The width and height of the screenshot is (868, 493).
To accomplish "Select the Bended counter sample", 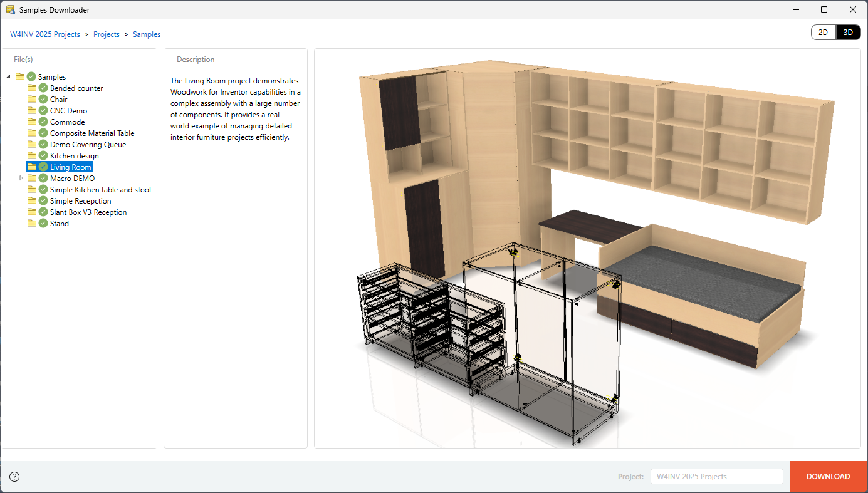I will point(76,88).
